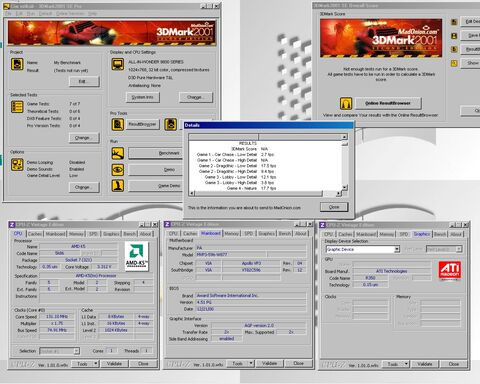Click the title bar icon of the CPU-Z window showing the Mainboard tab
Image resolution: width=480 pixels, height=384 pixels.
[x=167, y=224]
